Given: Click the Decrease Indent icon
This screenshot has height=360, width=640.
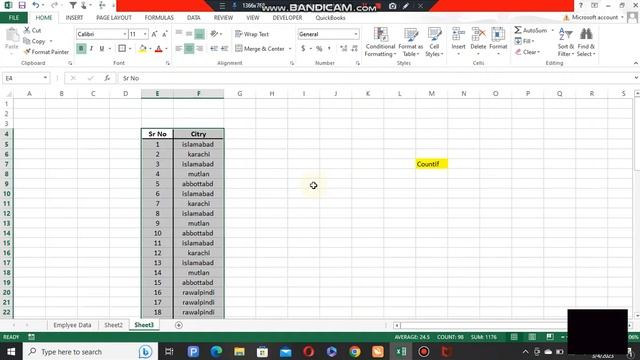Looking at the screenshot, I should coord(214,49).
